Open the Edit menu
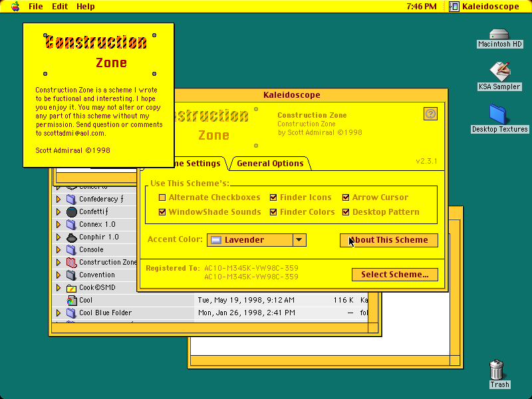This screenshot has width=532, height=399. click(60, 7)
